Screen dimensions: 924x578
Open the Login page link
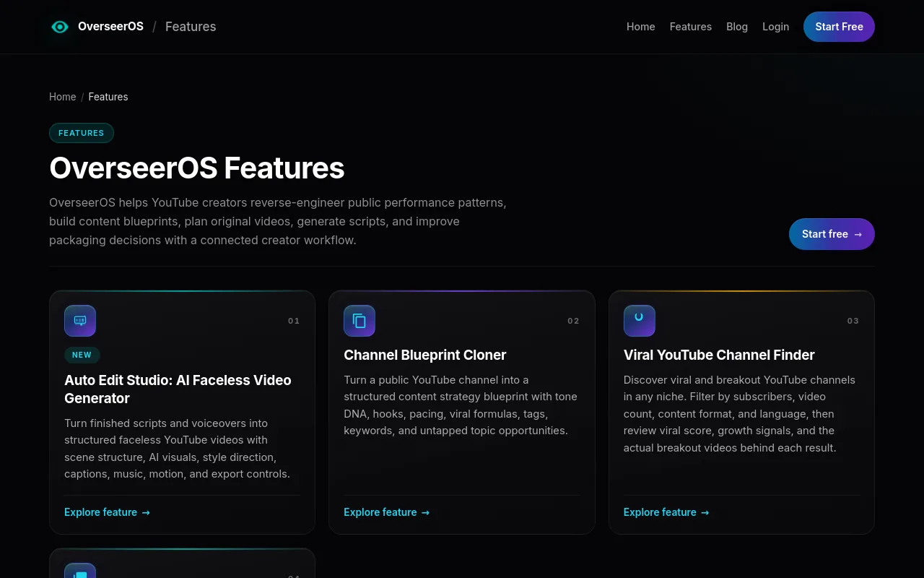(x=776, y=27)
